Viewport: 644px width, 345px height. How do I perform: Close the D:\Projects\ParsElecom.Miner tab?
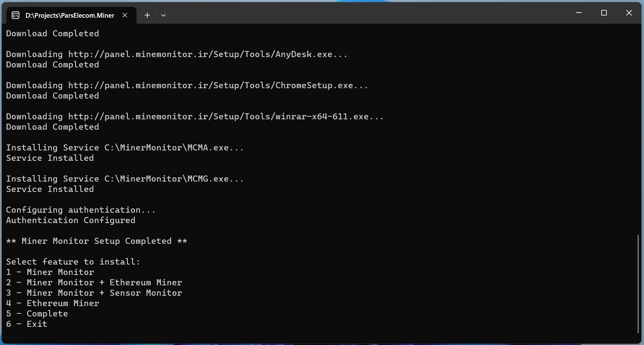click(125, 15)
